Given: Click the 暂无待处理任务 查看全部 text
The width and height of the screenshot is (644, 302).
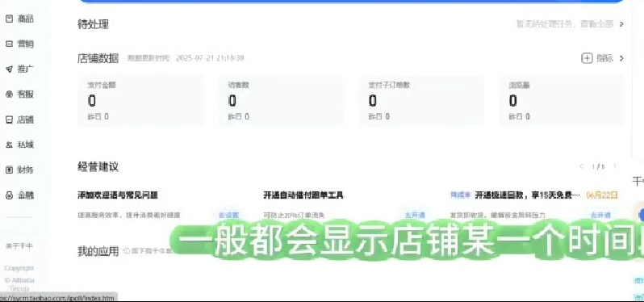Looking at the screenshot, I should pyautogui.click(x=565, y=24).
